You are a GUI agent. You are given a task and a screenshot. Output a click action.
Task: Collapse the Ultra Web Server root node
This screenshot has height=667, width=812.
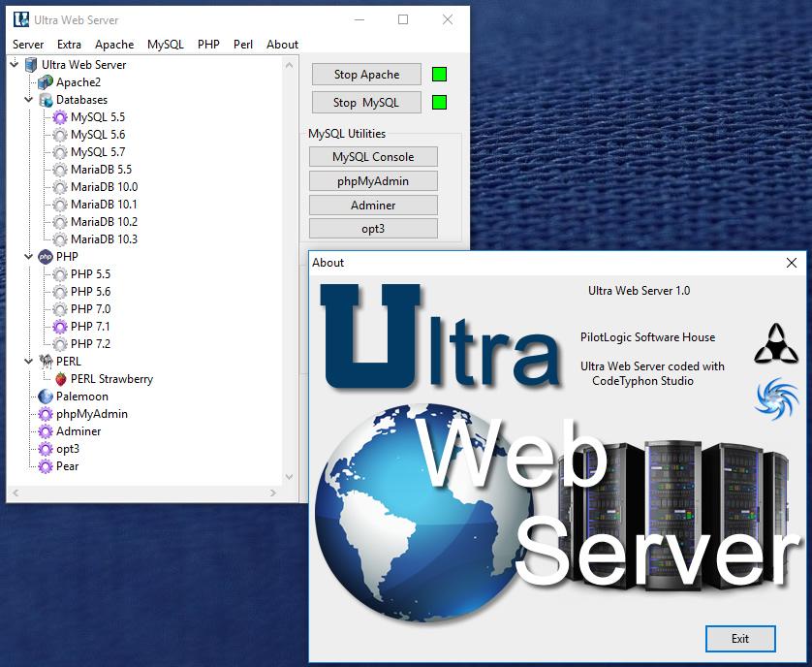pyautogui.click(x=14, y=64)
